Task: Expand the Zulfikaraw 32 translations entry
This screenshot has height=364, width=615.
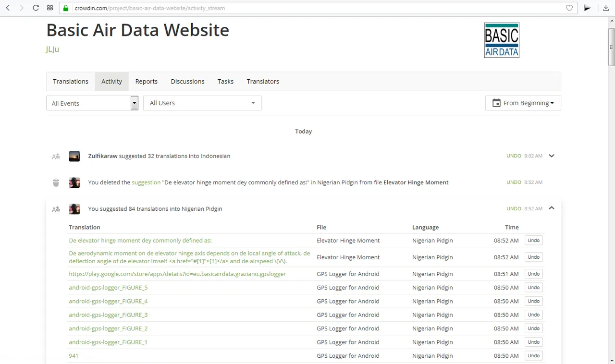Action: pos(552,156)
